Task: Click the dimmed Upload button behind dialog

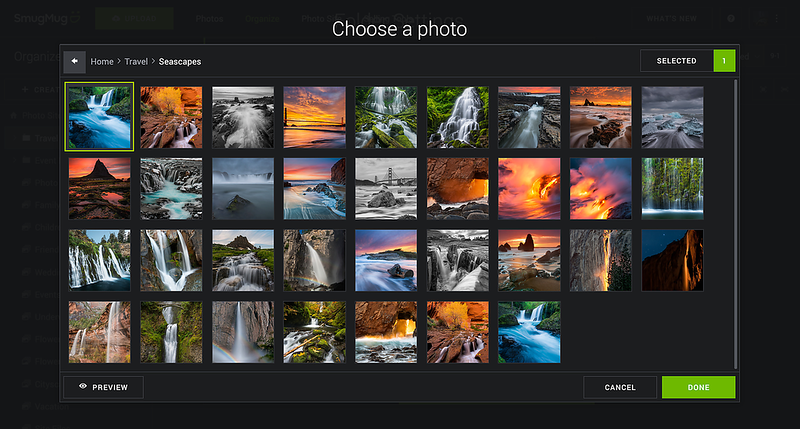Action: click(x=134, y=18)
